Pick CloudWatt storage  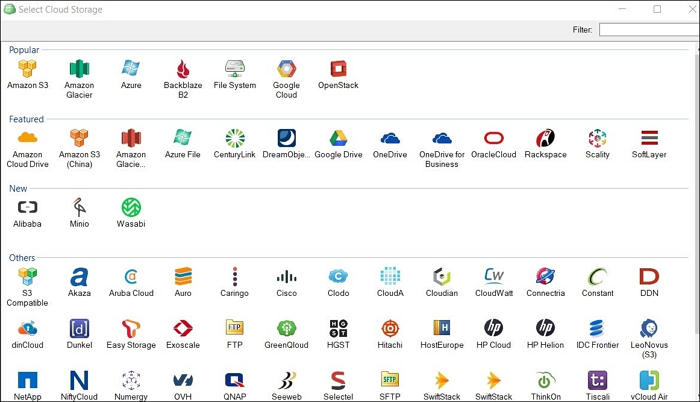click(x=493, y=282)
